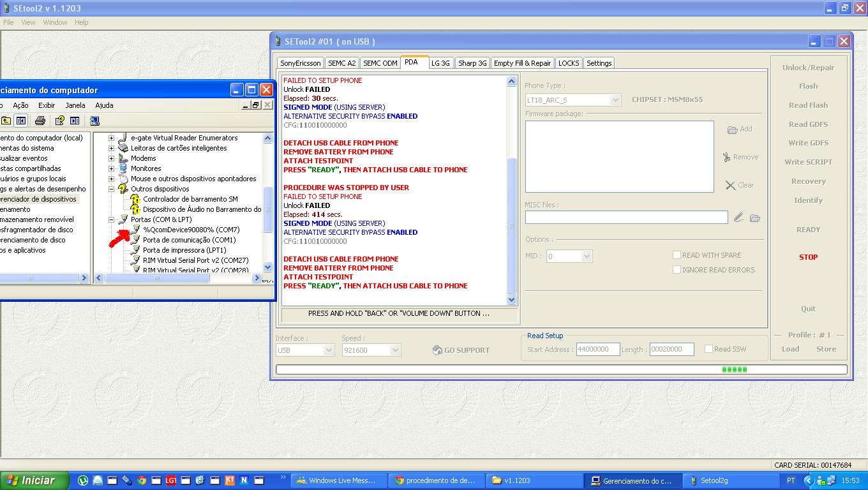Select the %QcomDevice90080% (COM7) port icon
868x490 pixels.
click(x=135, y=230)
